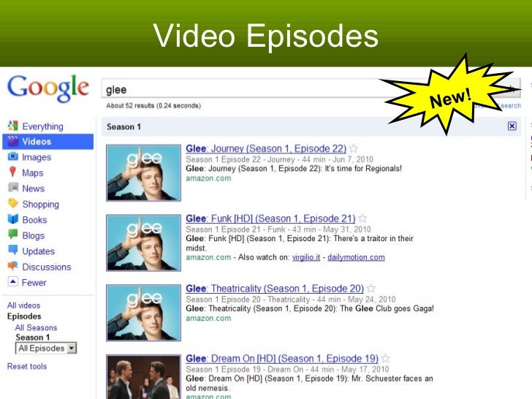Open dailymotion.com alternate source link

click(356, 257)
